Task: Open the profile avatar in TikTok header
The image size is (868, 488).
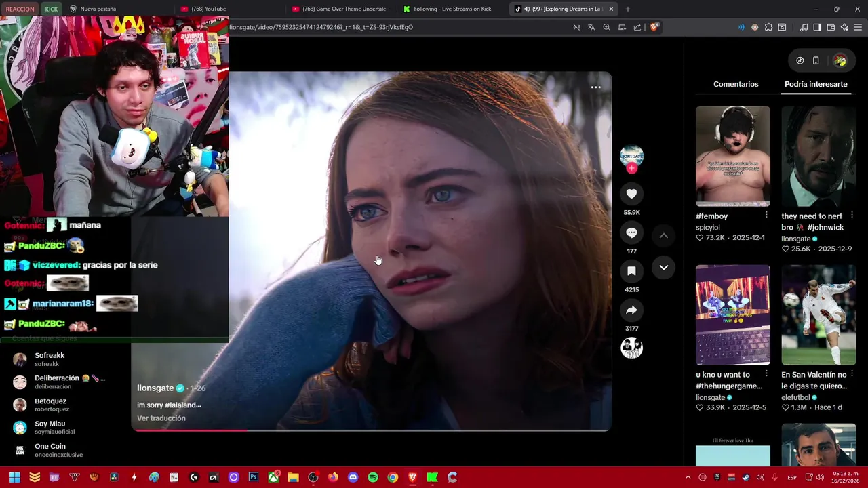Action: coord(840,60)
